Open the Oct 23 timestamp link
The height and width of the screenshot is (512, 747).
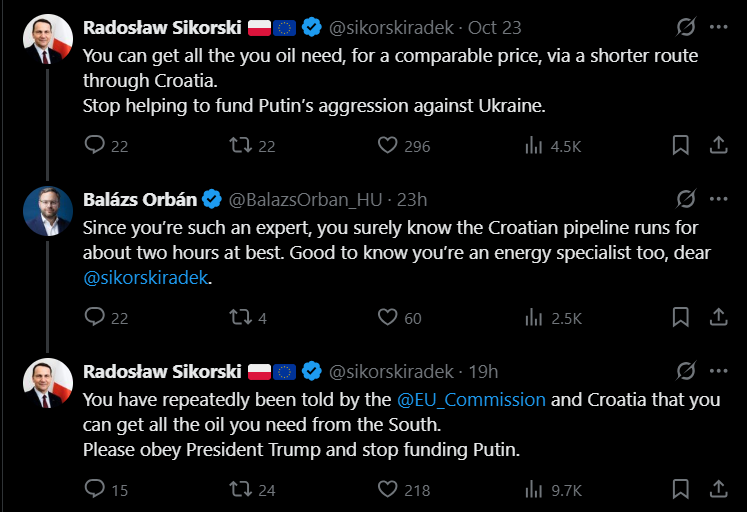[495, 27]
